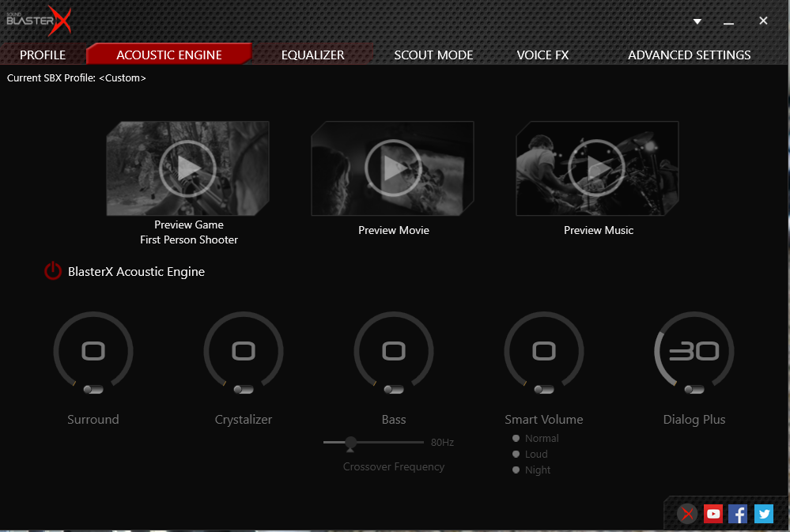Enable the Crystalizer toggle switch

244,389
